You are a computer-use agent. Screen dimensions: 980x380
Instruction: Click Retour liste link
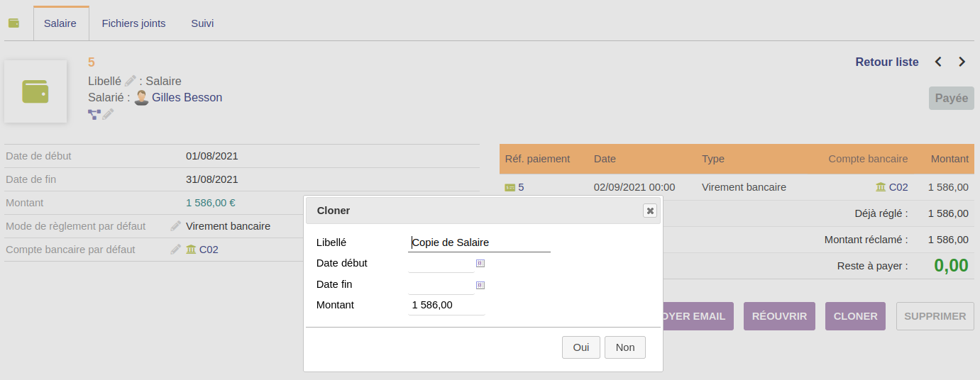pyautogui.click(x=886, y=62)
